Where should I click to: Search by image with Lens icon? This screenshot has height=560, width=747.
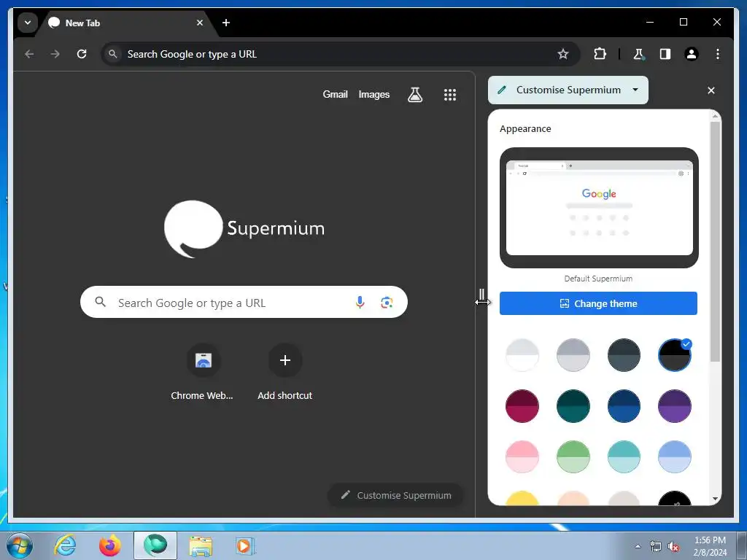pos(387,303)
